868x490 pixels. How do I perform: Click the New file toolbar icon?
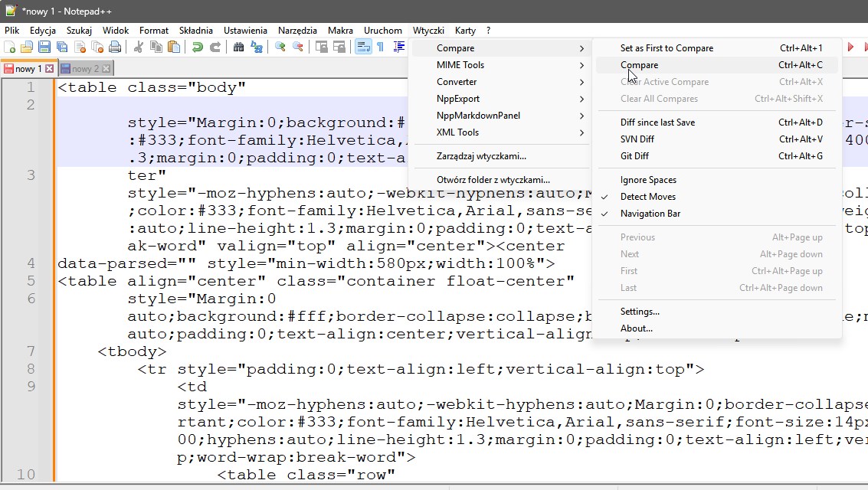point(10,47)
